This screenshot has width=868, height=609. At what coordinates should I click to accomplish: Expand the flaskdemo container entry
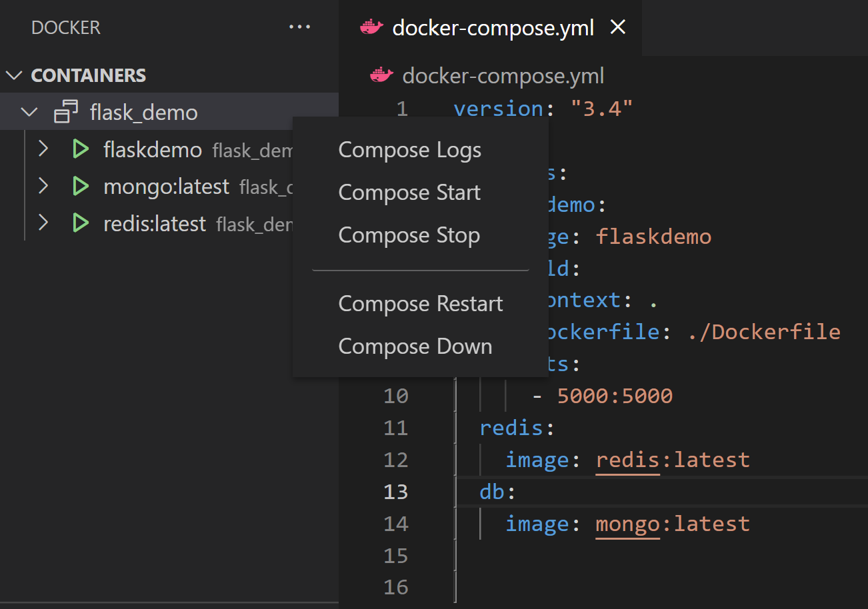tap(43, 149)
